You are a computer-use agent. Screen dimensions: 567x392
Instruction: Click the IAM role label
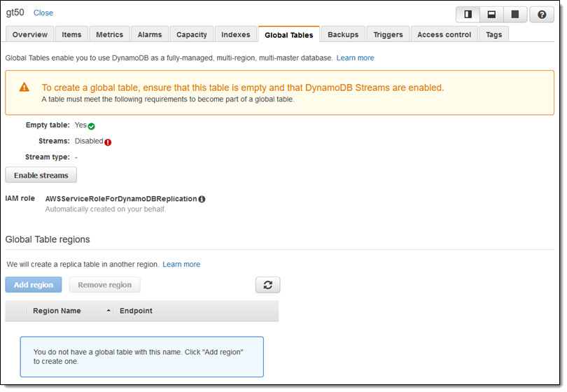[20, 199]
